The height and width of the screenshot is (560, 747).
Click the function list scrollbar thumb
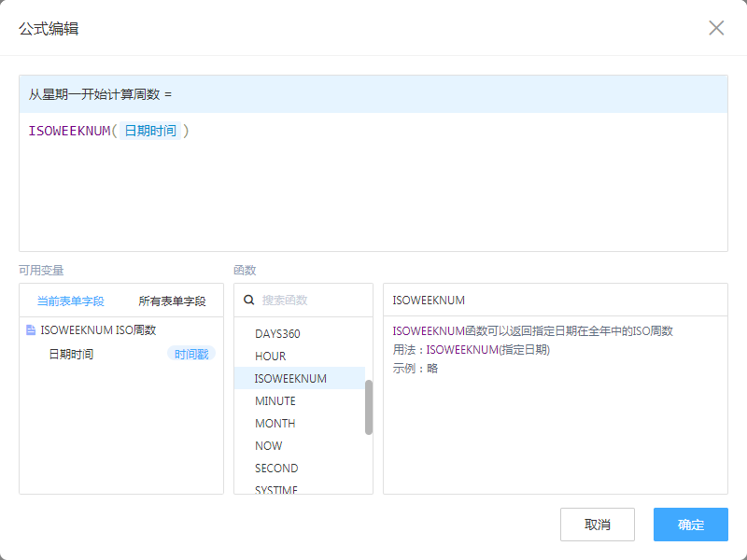click(369, 407)
